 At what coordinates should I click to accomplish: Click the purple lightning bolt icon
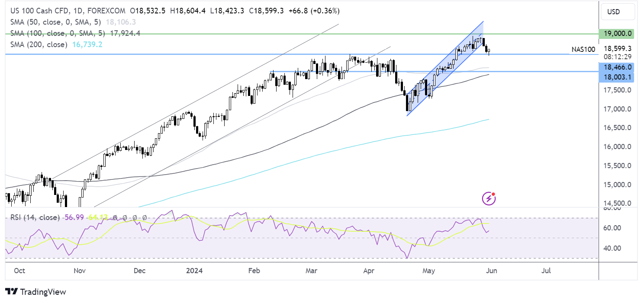(489, 199)
